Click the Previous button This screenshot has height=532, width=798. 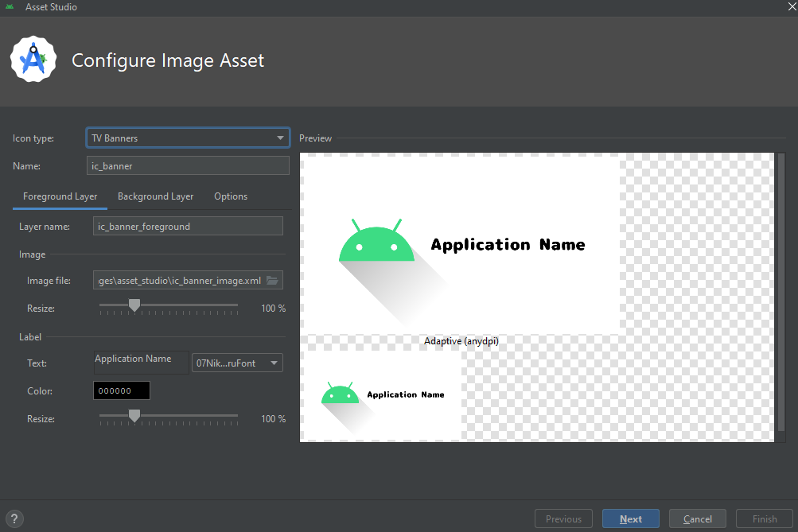coord(563,518)
